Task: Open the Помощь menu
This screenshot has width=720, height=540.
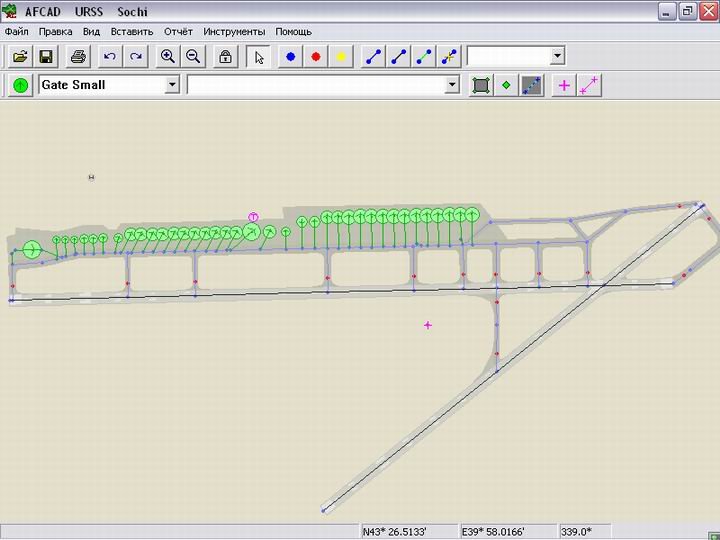Action: [x=293, y=32]
